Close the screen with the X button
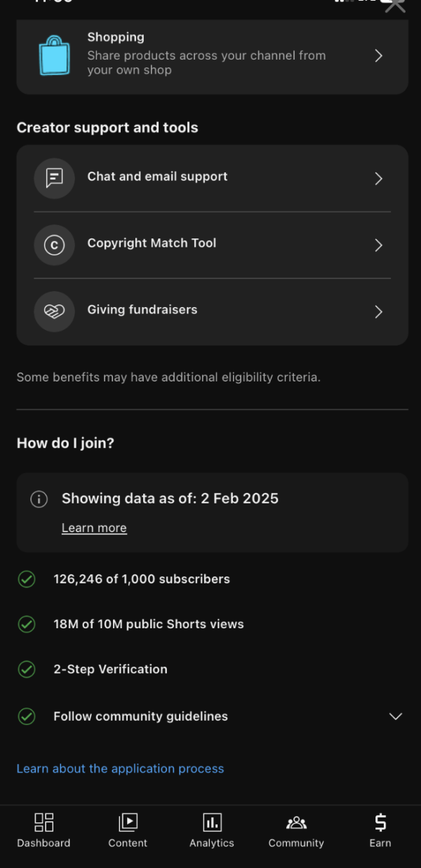Viewport: 421px width, 868px height. pyautogui.click(x=395, y=6)
